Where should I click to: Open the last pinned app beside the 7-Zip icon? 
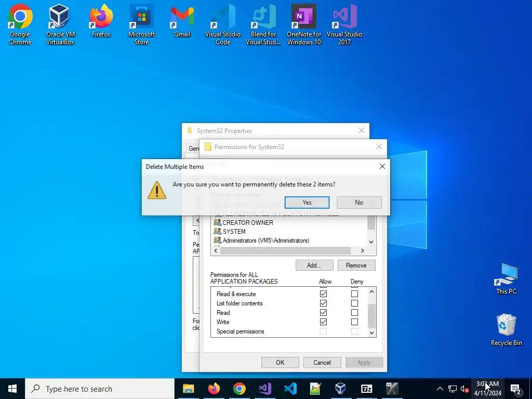click(392, 389)
